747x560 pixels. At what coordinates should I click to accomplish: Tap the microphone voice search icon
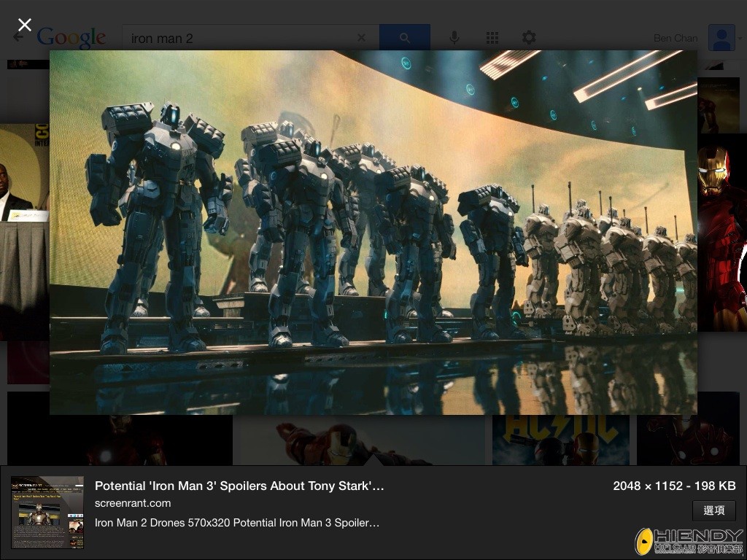tap(454, 38)
